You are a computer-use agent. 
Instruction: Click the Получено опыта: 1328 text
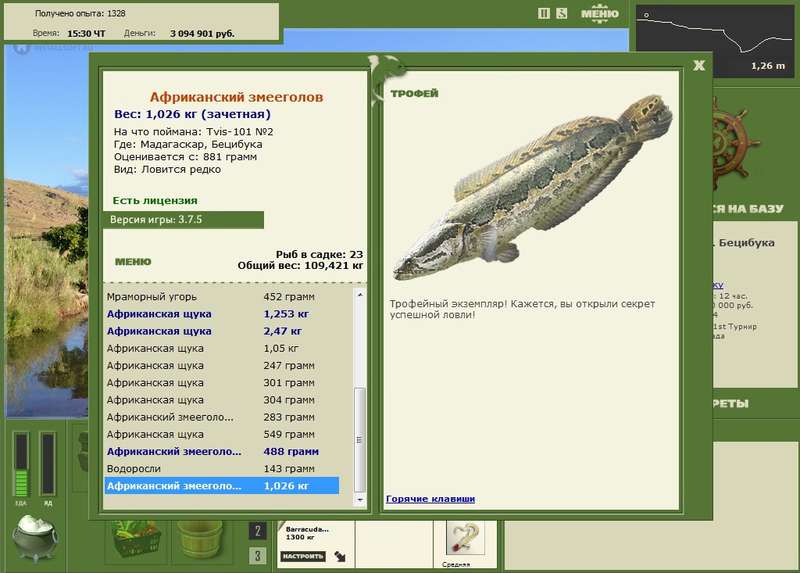coord(80,13)
